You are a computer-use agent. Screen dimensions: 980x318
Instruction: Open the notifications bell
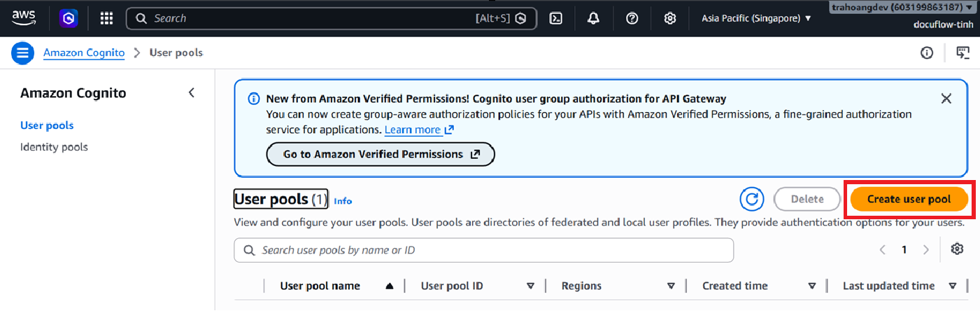(594, 19)
